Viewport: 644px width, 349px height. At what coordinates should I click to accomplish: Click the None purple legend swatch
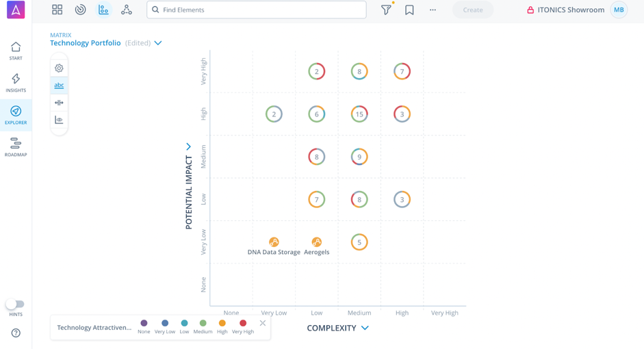144,323
